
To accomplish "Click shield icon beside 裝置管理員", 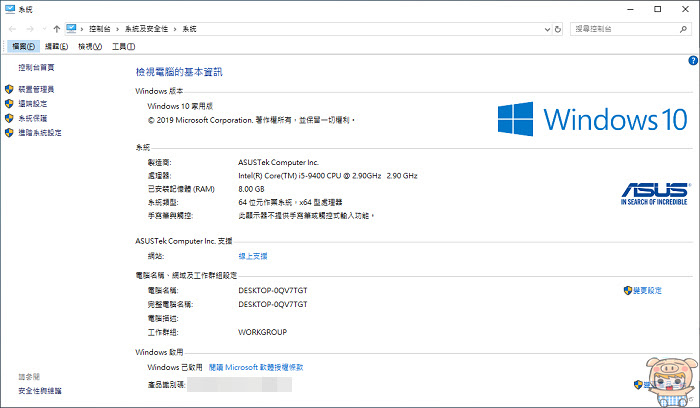I will (9, 89).
